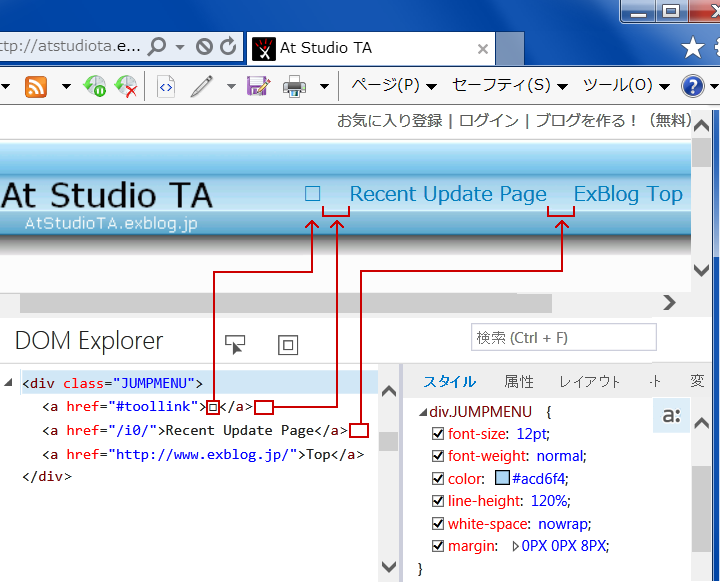Click the nowrap white-space value
The height and width of the screenshot is (582, 720).
pyautogui.click(x=563, y=524)
